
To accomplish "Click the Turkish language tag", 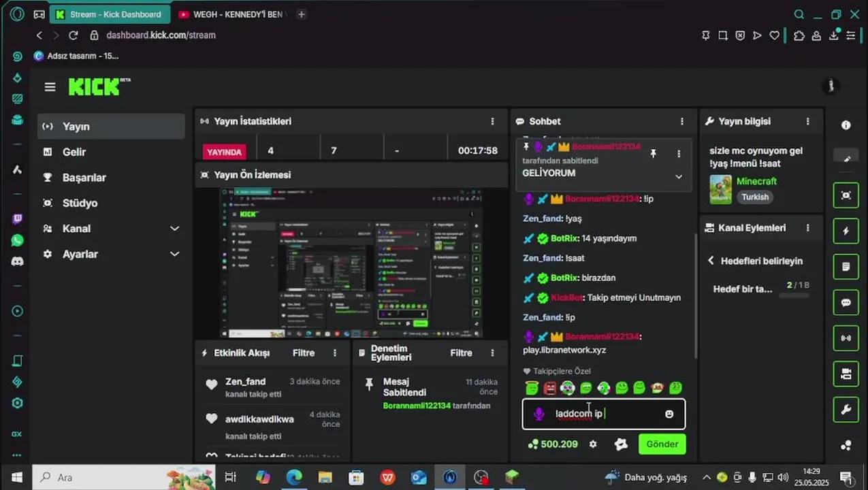I will point(755,197).
